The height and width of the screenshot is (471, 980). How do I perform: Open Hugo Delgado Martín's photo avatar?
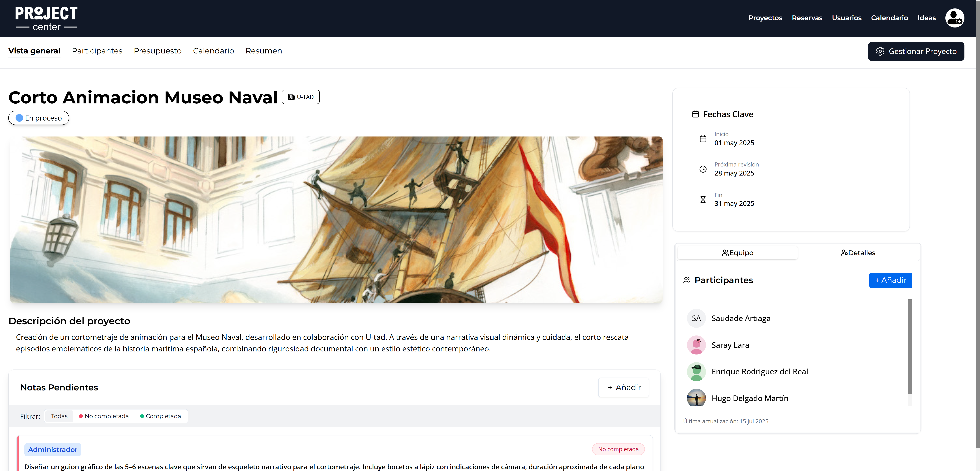pos(696,398)
